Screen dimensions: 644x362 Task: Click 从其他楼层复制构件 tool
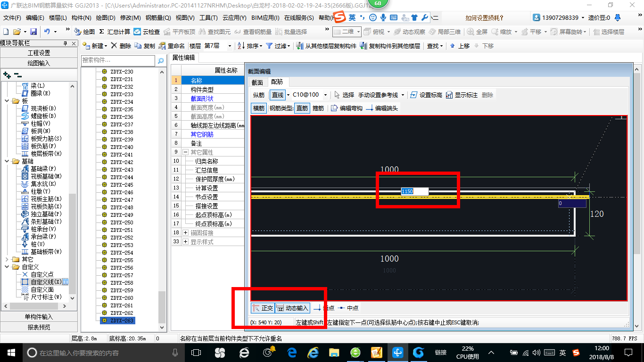pos(326,46)
